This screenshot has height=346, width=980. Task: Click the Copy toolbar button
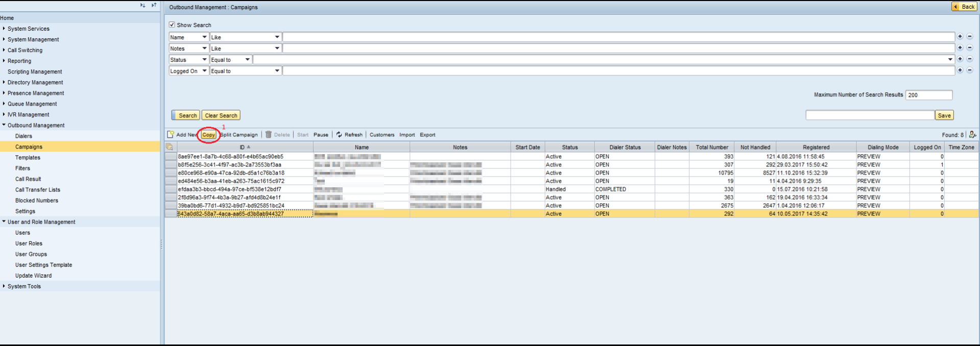coord(208,135)
